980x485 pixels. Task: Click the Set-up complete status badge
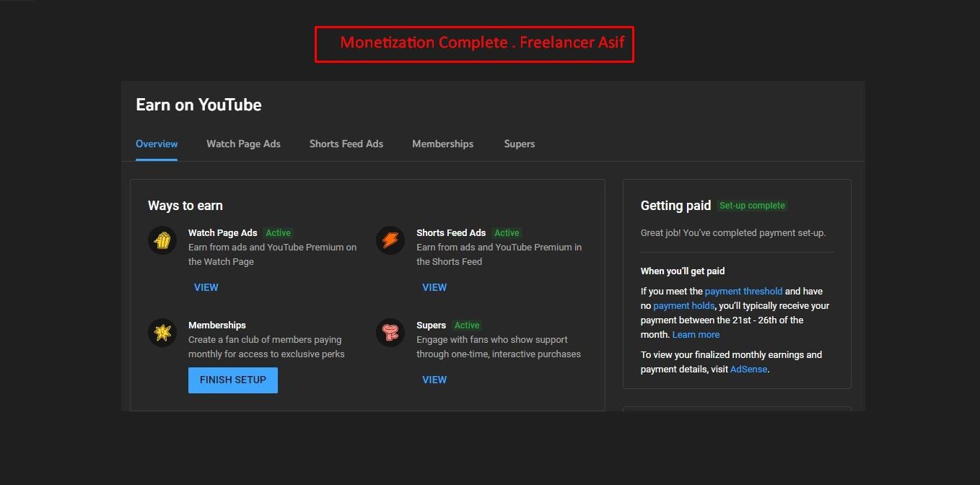point(752,206)
